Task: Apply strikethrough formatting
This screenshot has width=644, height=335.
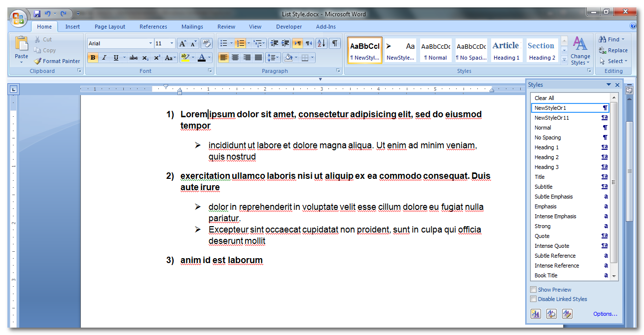Action: click(133, 58)
